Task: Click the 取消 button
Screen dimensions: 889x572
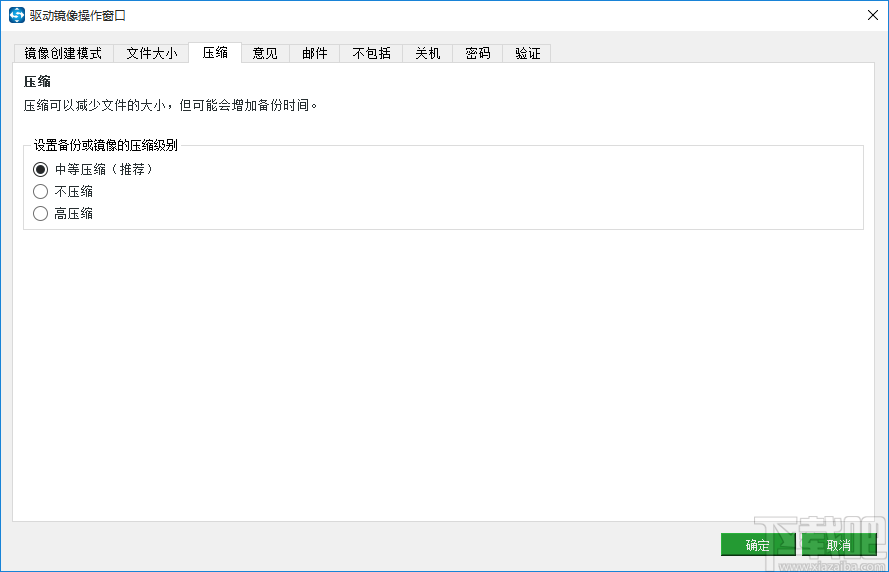Action: [x=839, y=545]
